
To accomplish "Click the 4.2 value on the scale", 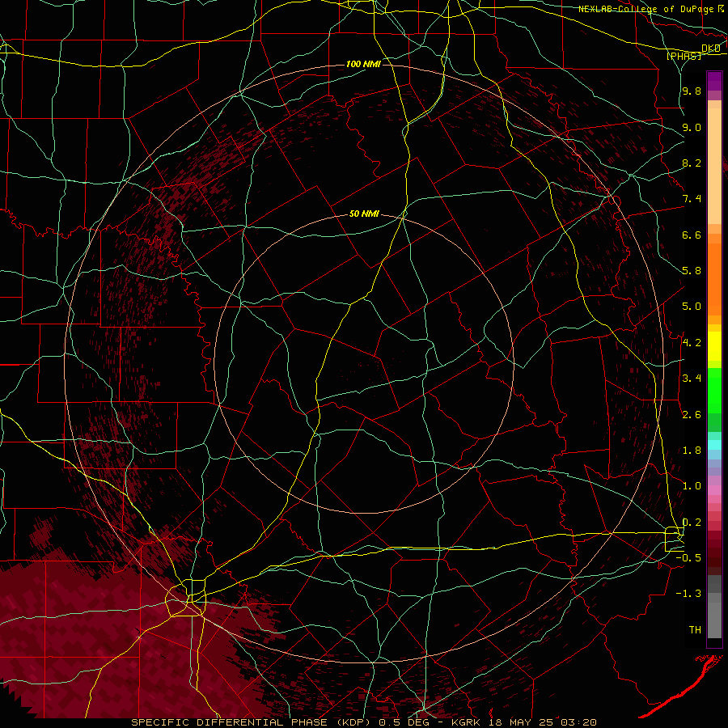I will click(692, 343).
